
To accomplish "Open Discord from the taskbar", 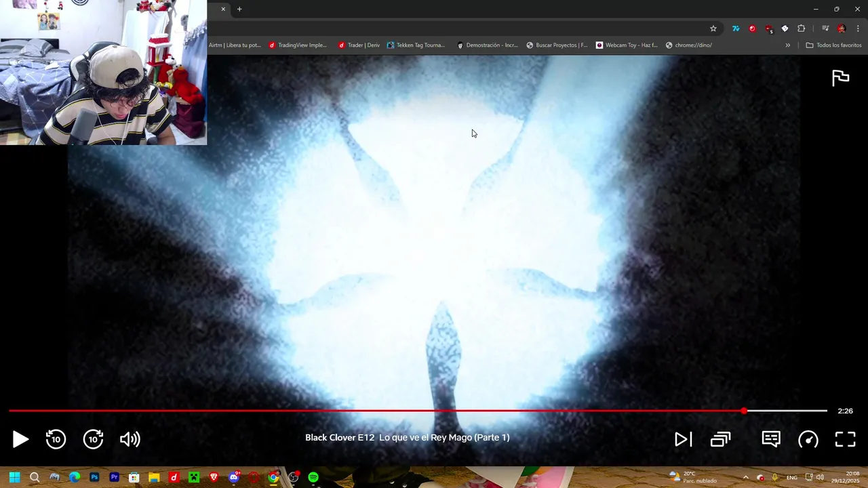I will point(234,477).
